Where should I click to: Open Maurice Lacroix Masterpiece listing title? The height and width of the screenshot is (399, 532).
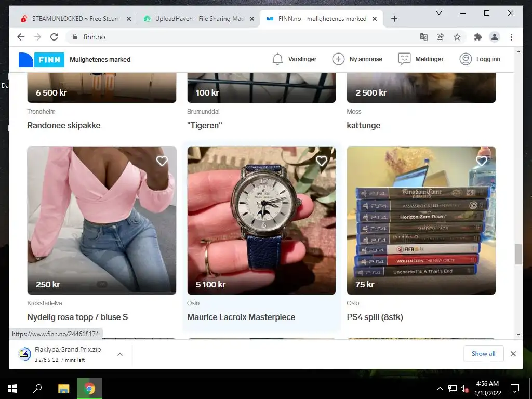coord(241,317)
